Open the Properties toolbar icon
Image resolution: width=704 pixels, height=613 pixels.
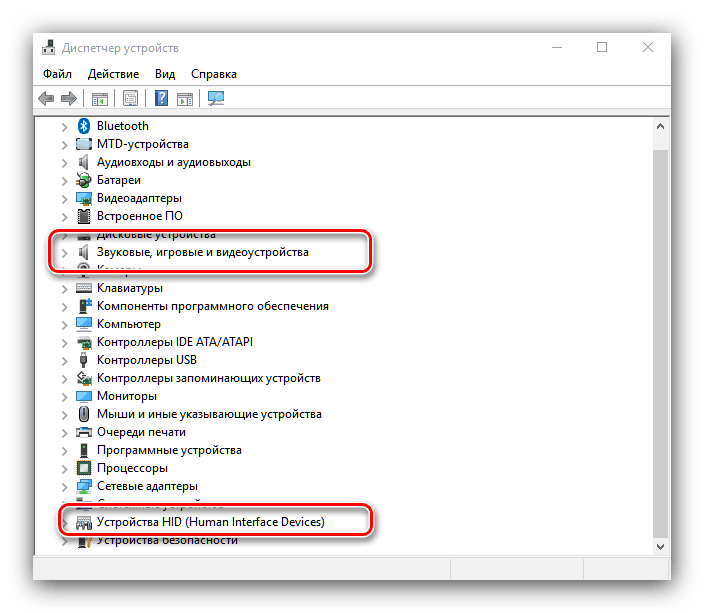[x=131, y=98]
